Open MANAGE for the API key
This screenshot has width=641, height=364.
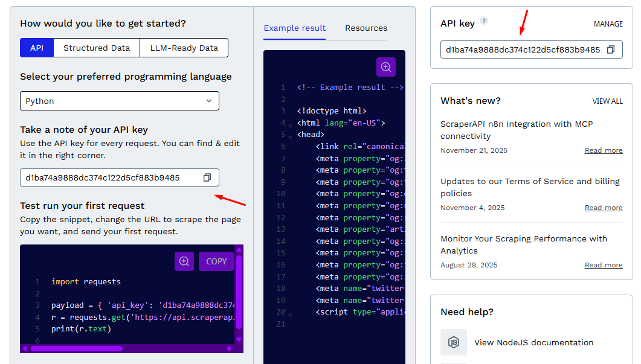point(608,24)
